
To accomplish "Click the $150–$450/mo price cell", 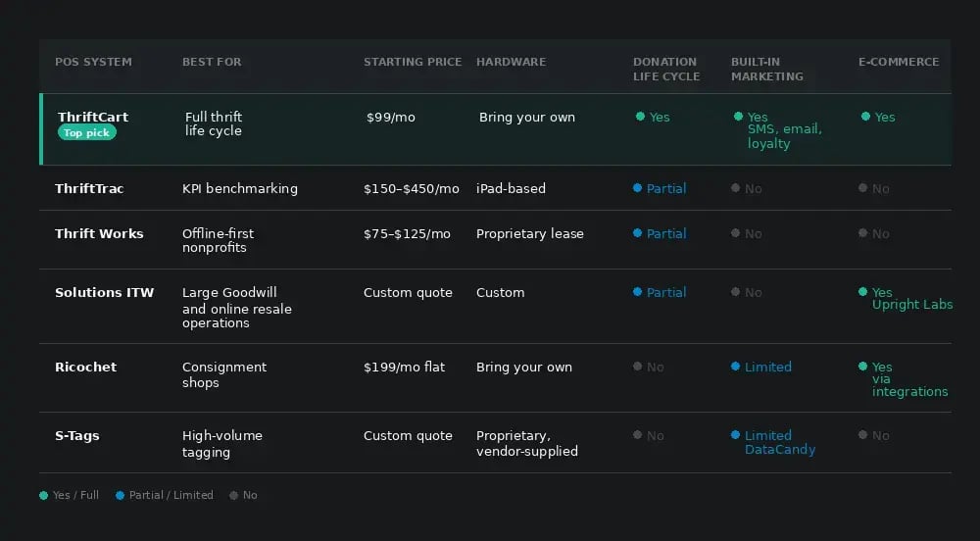I will point(412,188).
